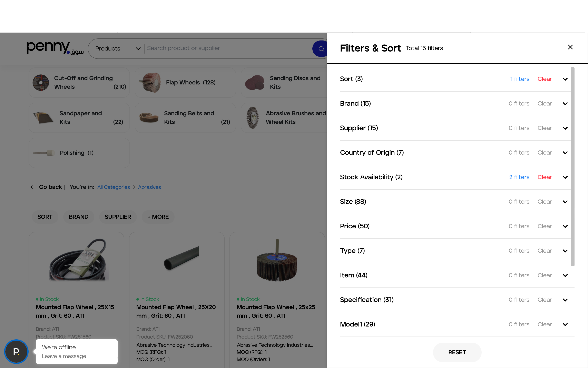588x368 pixels.
Task: Open the Sandpaper and Kits image
Action: 43,118
